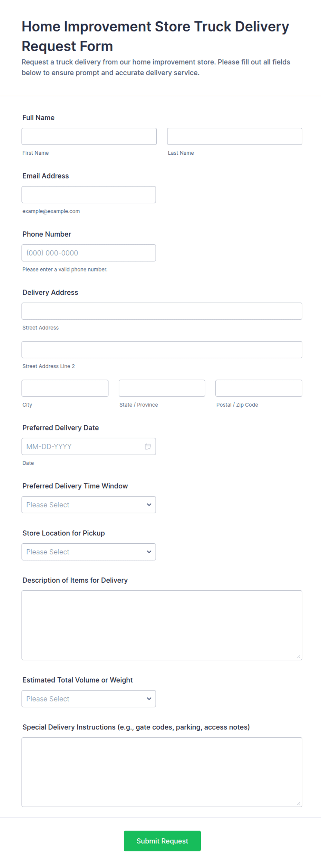Submit the request with the green button

coord(162,841)
